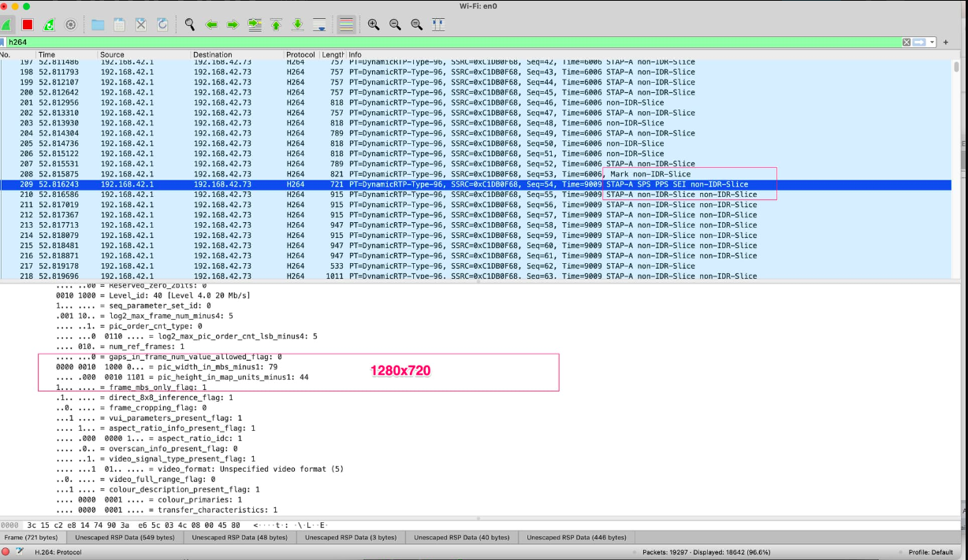Clear the display filter with X

tap(907, 42)
